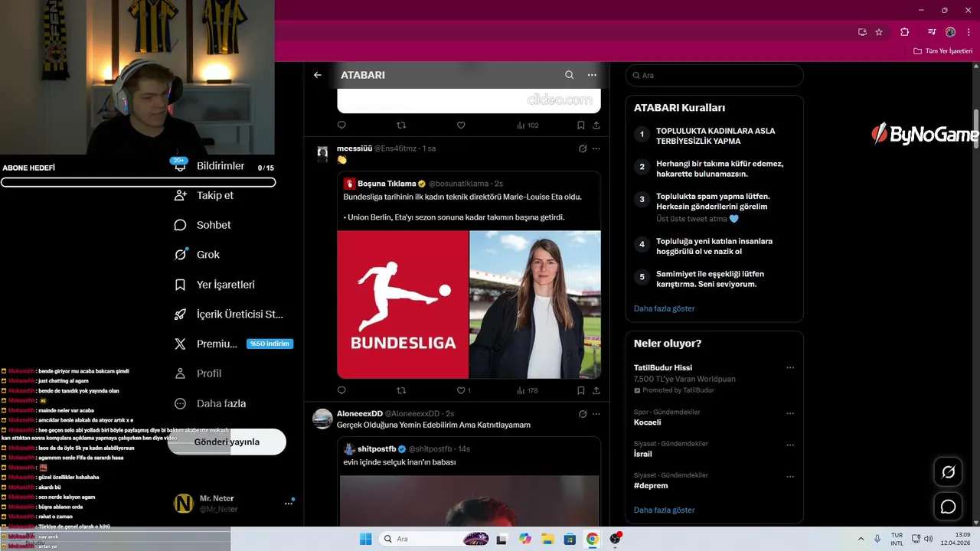Image resolution: width=980 pixels, height=551 pixels.
Task: Open the #deprem trending topic
Action: point(651,485)
